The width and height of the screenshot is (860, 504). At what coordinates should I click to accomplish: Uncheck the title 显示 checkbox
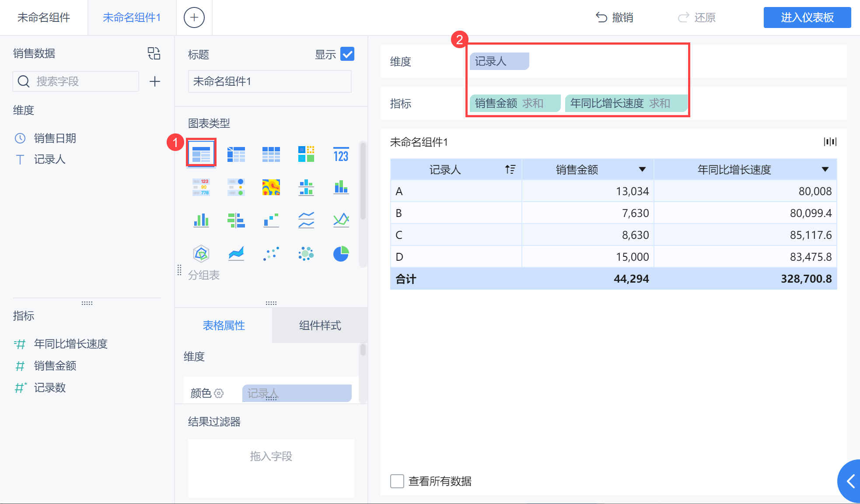tap(347, 54)
